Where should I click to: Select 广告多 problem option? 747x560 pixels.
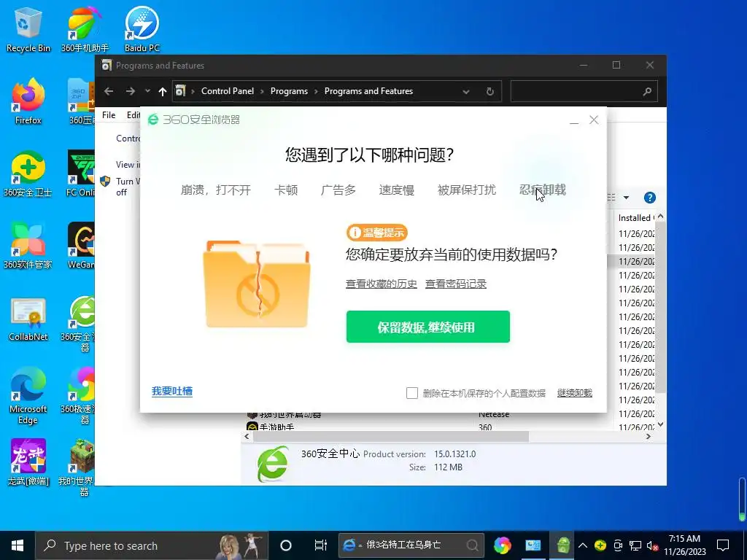[338, 190]
